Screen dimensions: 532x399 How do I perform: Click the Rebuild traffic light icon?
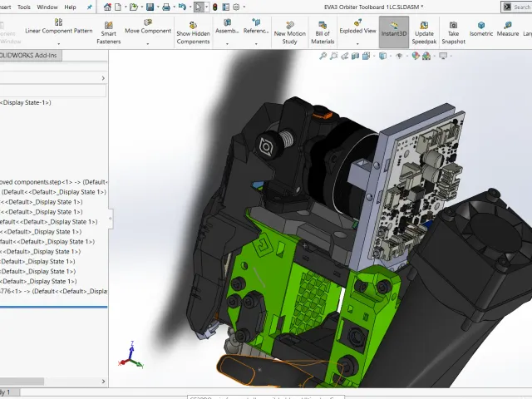click(214, 7)
